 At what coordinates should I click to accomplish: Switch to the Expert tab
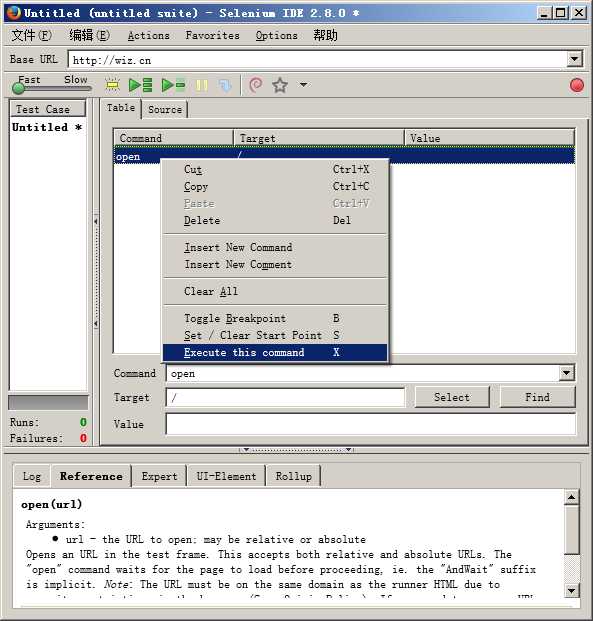pos(159,476)
